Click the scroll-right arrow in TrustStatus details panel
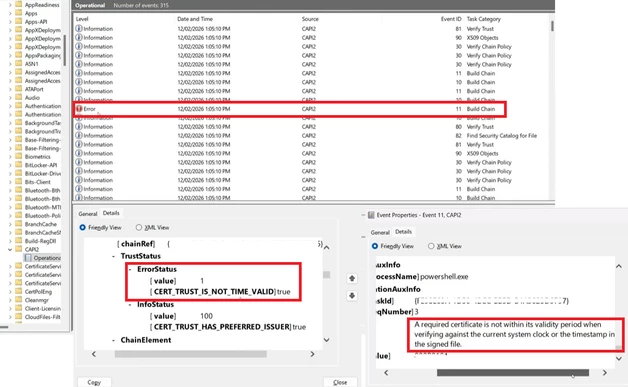The image size is (628, 387). pyautogui.click(x=312, y=354)
